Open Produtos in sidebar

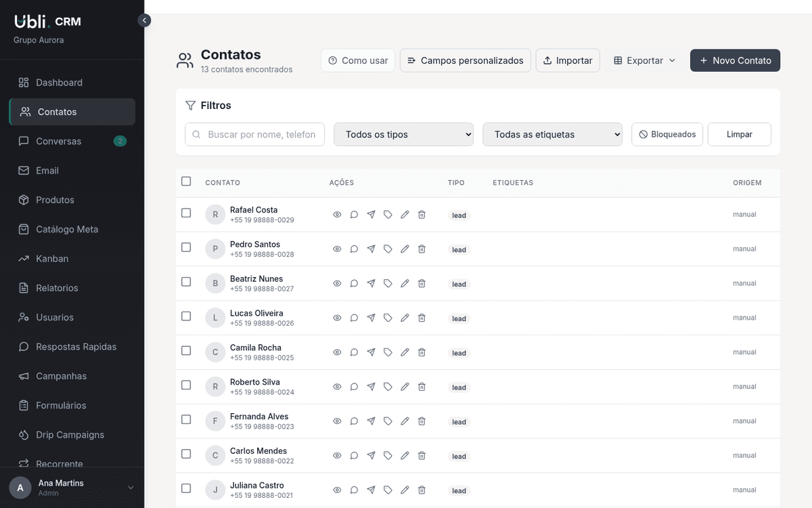pyautogui.click(x=72, y=200)
